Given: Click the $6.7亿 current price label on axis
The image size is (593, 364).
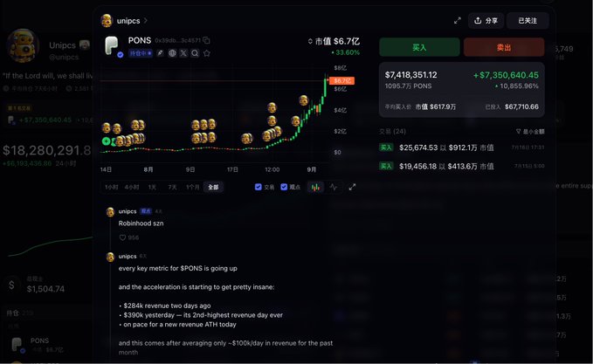Looking at the screenshot, I should 341,80.
